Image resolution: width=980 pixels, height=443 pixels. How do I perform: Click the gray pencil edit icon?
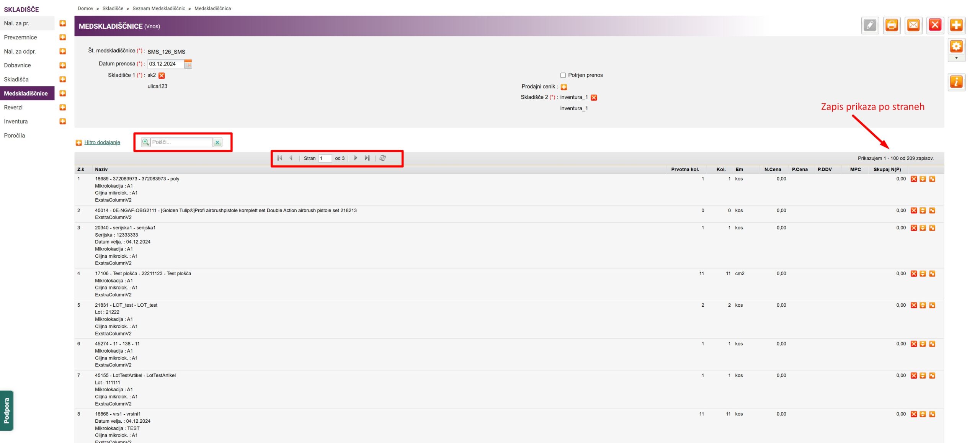tap(870, 25)
